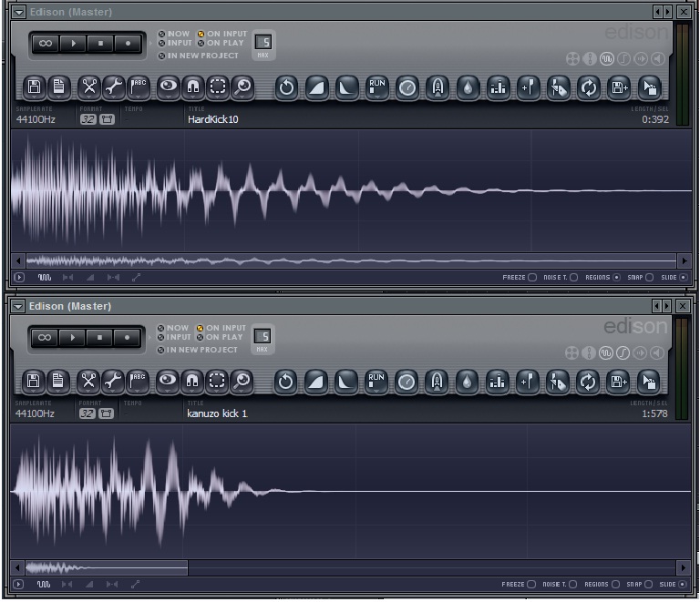Click the equalize tool in bottom Edison
The height and width of the screenshot is (602, 700).
[x=497, y=382]
